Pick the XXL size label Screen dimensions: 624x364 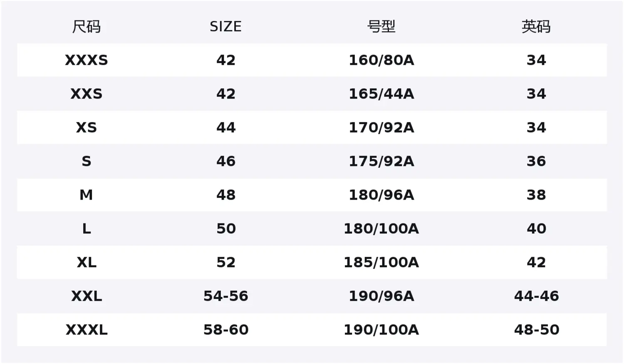(87, 296)
